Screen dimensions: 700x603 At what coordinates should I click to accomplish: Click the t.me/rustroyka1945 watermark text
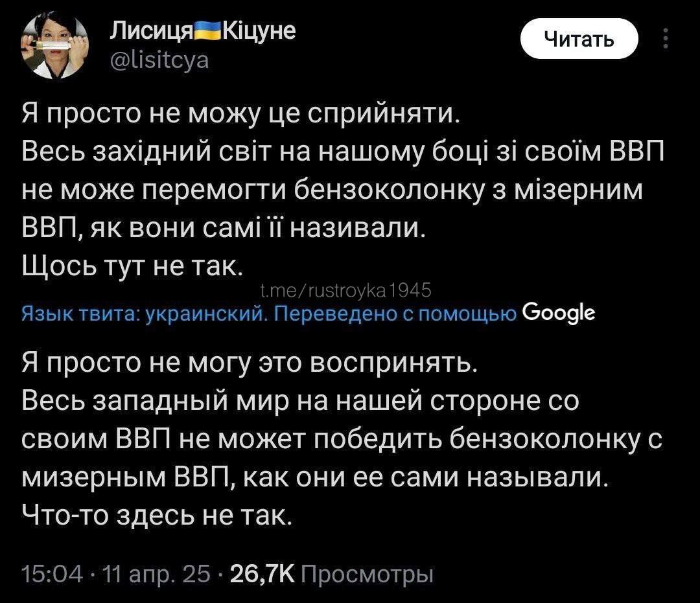(x=344, y=289)
